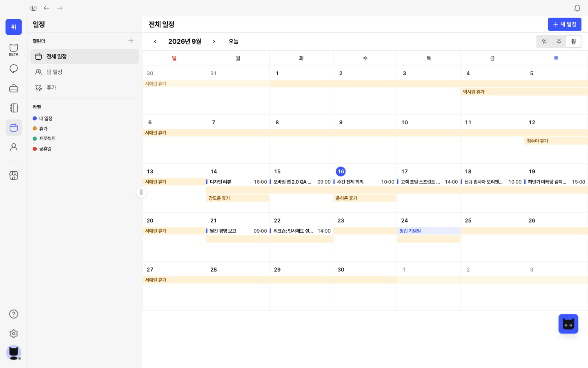Select 팀 일정 calendar
This screenshot has height=368, width=588.
pos(85,72)
